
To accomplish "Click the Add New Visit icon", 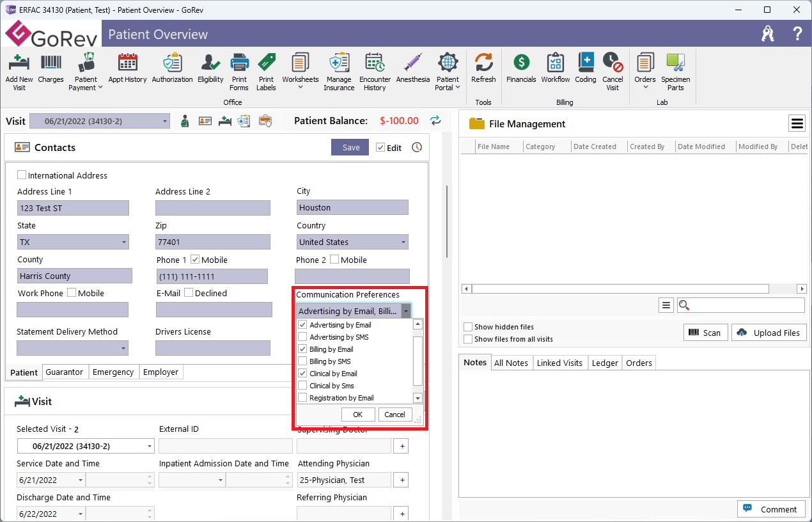I will 19,63.
